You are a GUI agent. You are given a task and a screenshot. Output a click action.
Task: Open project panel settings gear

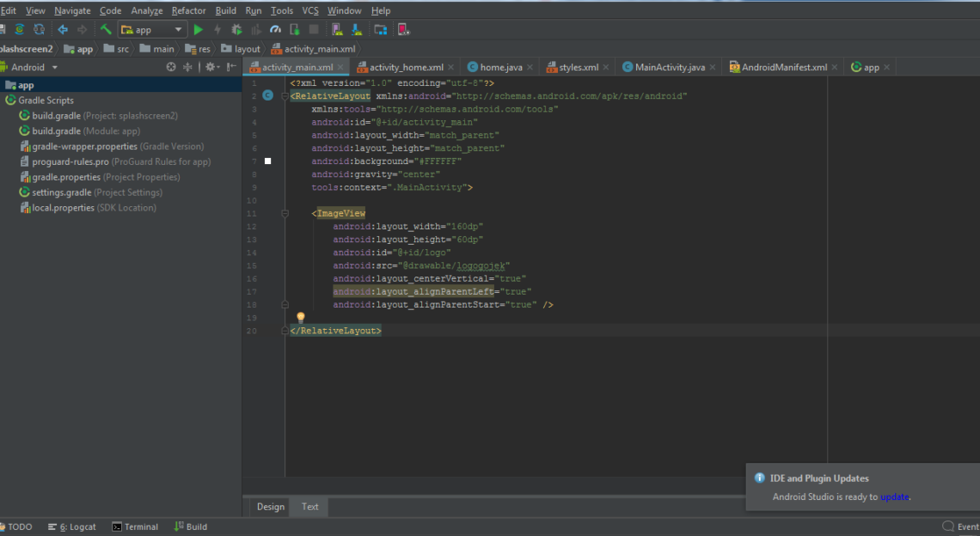click(x=209, y=67)
